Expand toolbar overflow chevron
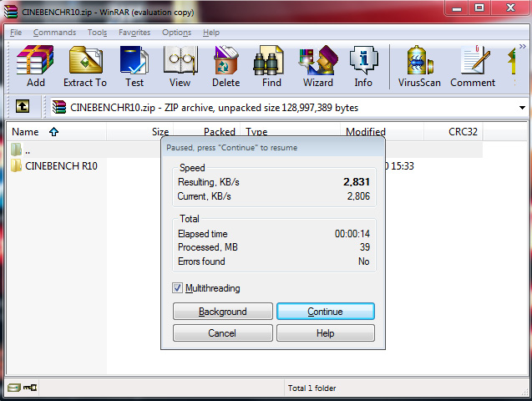The height and width of the screenshot is (401, 532). [523, 47]
